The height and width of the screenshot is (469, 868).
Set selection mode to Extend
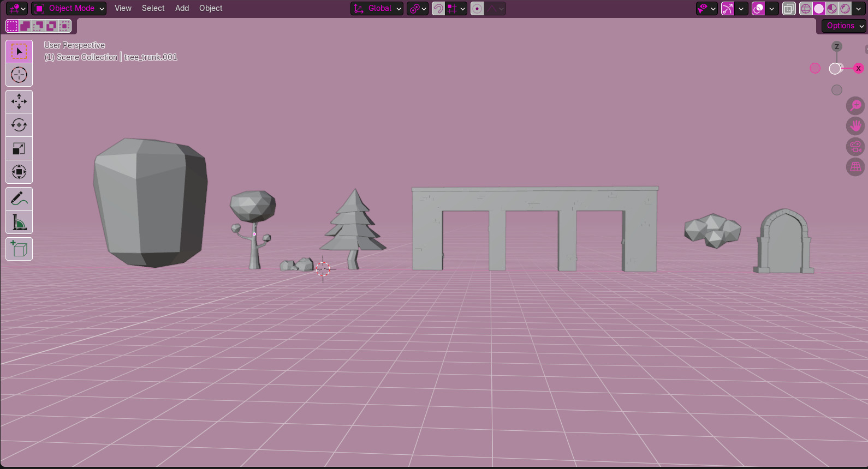point(25,26)
